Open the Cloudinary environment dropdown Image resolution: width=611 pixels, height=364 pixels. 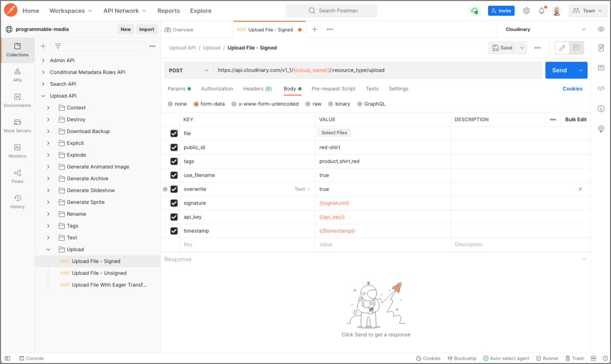(545, 29)
